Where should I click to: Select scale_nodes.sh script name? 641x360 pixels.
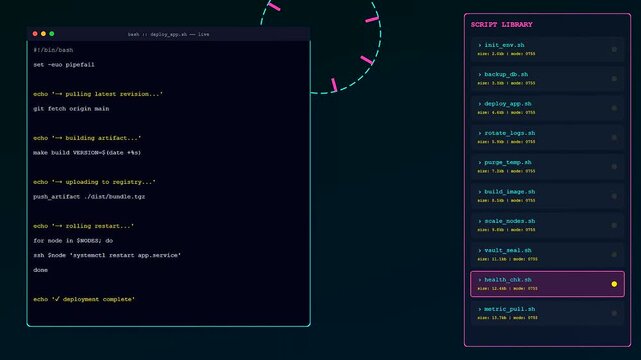(509, 221)
